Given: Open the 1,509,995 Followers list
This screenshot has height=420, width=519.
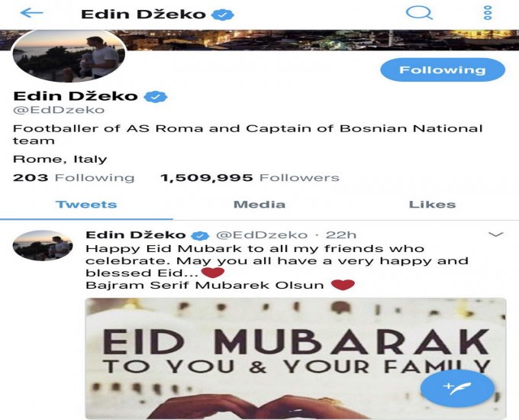Looking at the screenshot, I should (x=250, y=178).
